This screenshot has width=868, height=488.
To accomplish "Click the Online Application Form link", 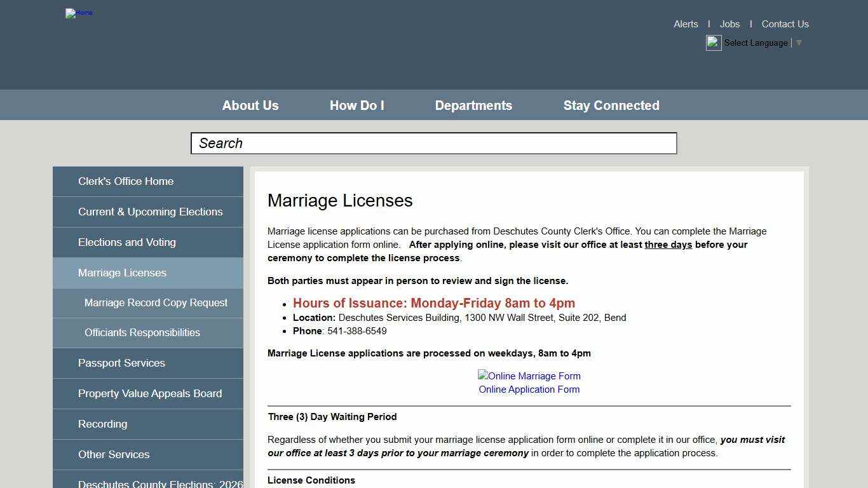I will pos(529,389).
